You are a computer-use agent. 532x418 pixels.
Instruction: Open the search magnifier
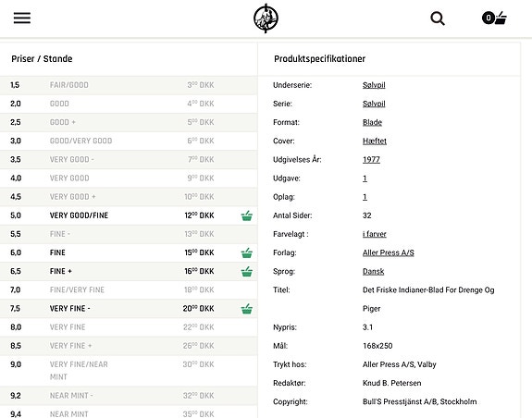pyautogui.click(x=438, y=18)
